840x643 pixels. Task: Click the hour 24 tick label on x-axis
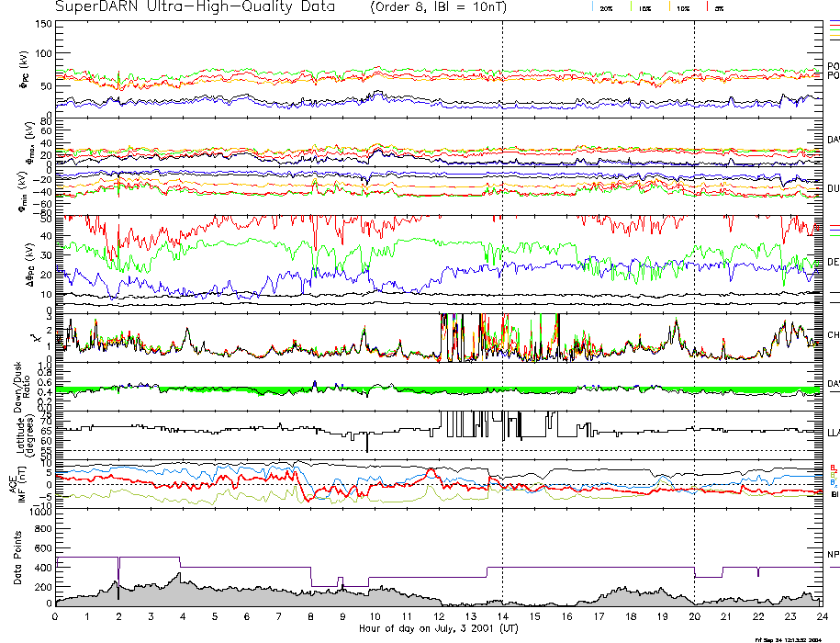[822, 615]
